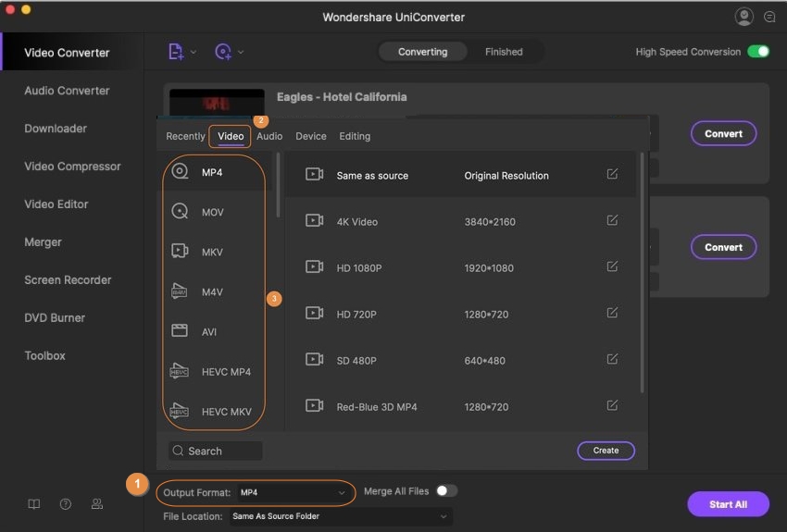
Task: Open the user guide book icon
Action: (33, 504)
